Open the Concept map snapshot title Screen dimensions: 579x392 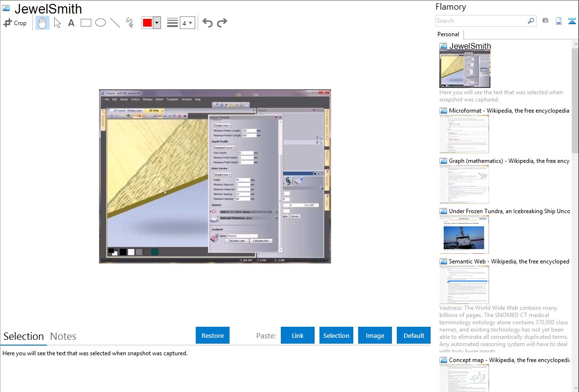pyautogui.click(x=509, y=360)
